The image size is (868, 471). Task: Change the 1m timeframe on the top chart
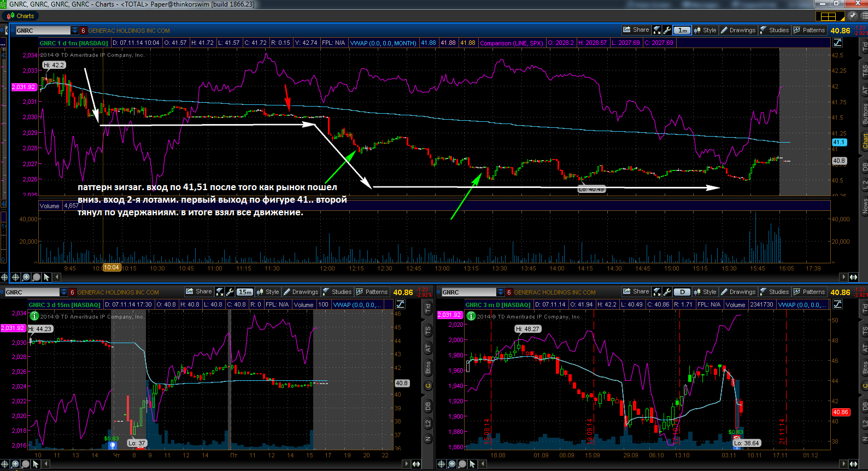[682, 31]
